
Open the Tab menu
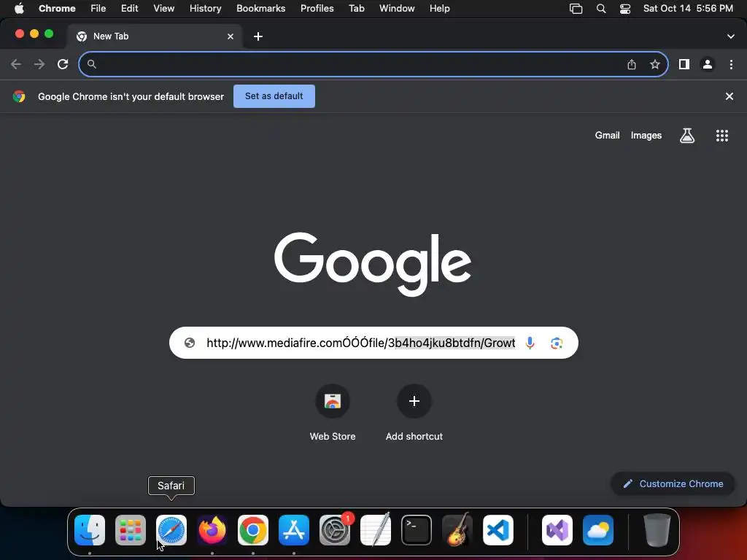tap(357, 9)
